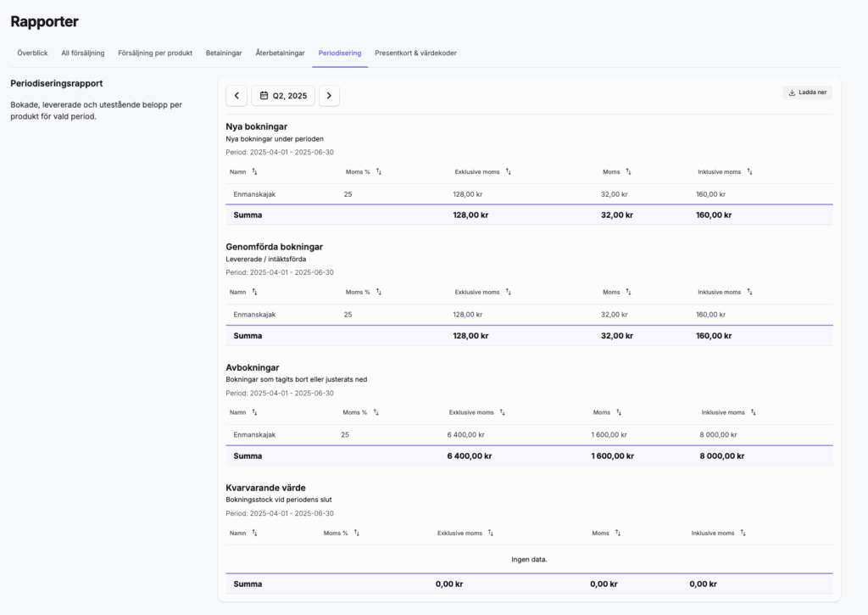This screenshot has width=868, height=615.
Task: Sort Nya bokningar table by Namn icon
Action: click(254, 171)
